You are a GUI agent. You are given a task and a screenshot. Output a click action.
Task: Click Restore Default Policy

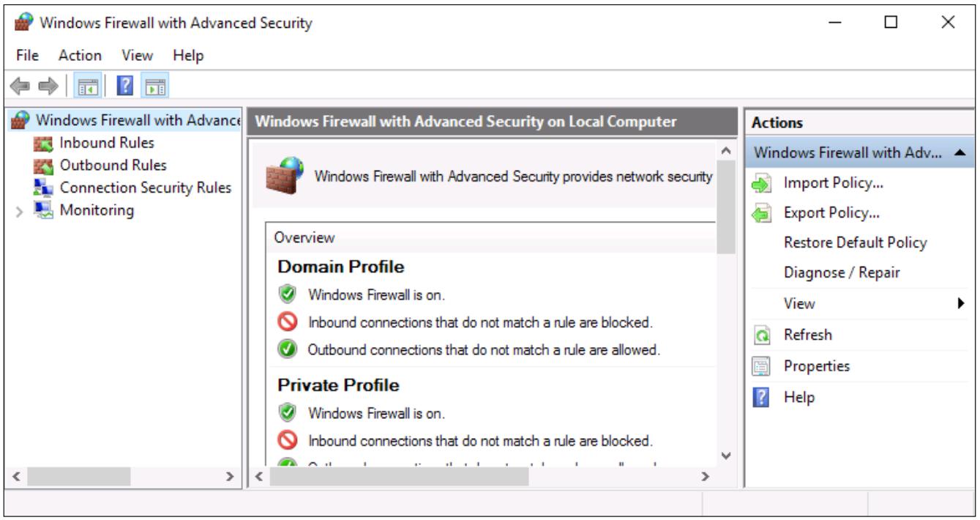coord(855,242)
